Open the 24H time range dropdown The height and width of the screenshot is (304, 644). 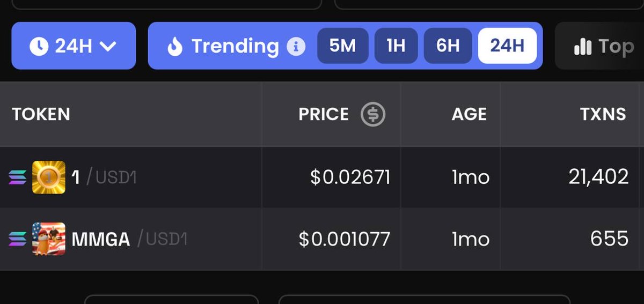(x=74, y=46)
